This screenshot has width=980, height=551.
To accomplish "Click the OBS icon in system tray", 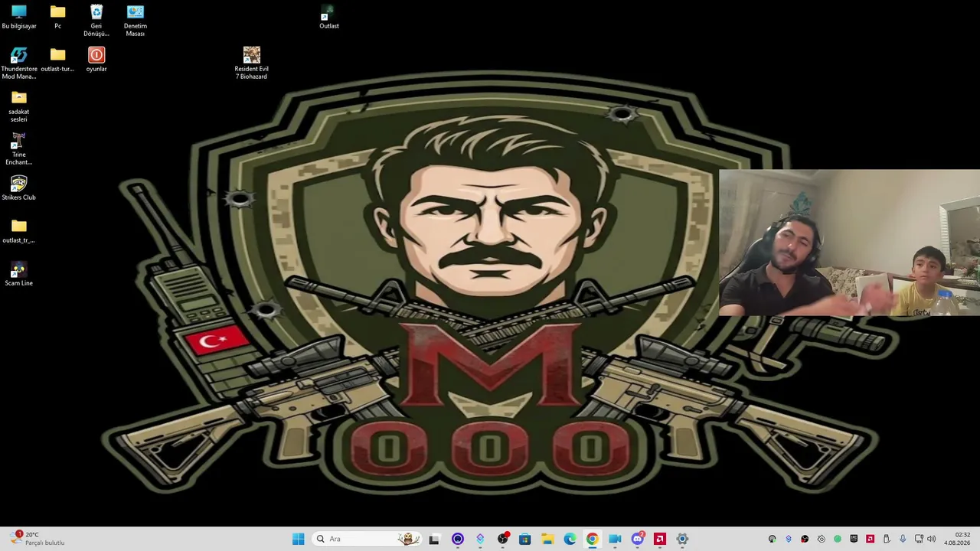I will tap(805, 539).
